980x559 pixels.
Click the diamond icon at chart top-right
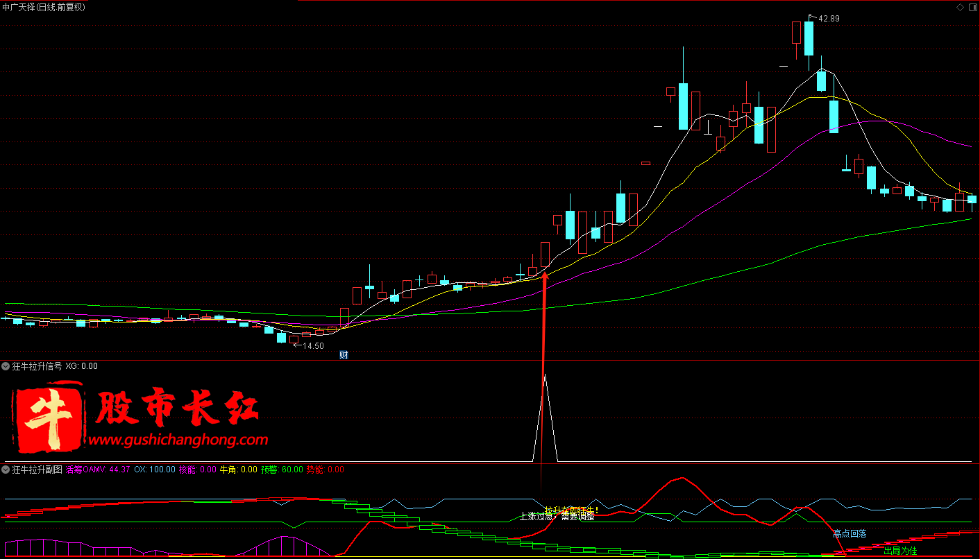961,7
